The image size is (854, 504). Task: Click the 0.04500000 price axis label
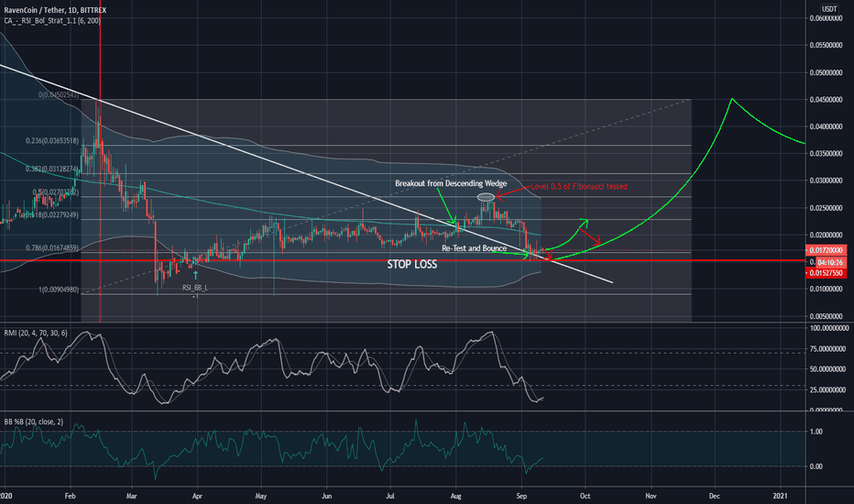pos(826,100)
